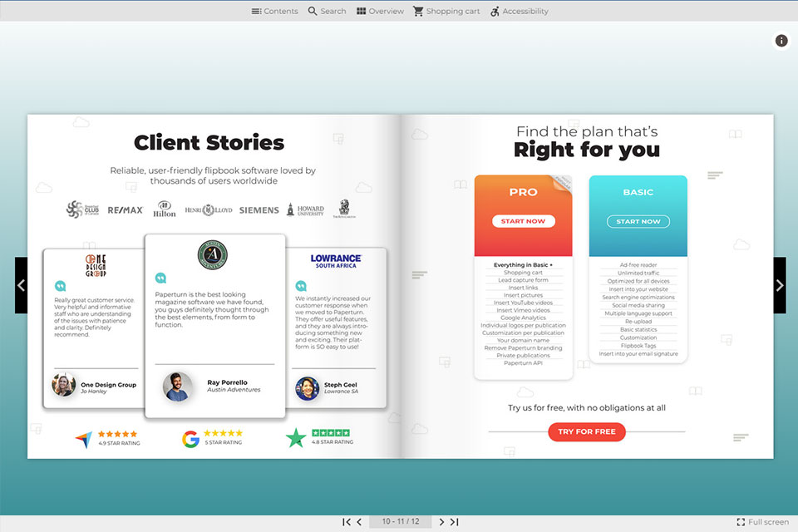The height and width of the screenshot is (532, 798).
Task: Click the info icon
Action: tap(781, 41)
